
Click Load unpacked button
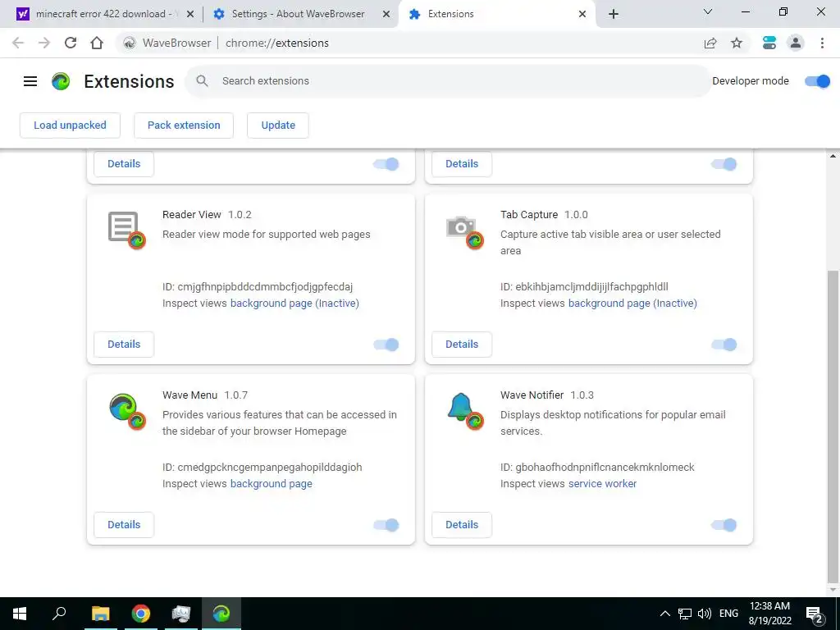click(71, 126)
